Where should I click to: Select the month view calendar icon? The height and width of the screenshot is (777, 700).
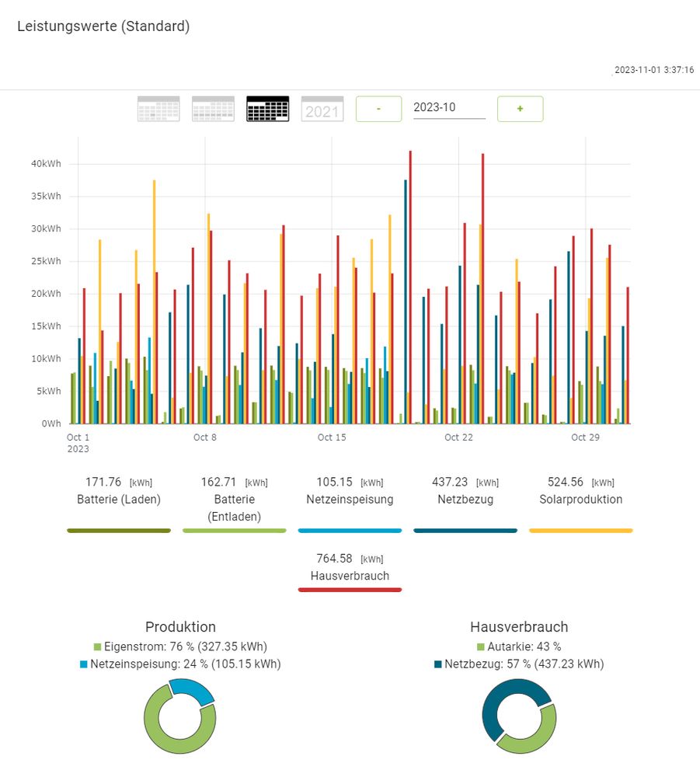(x=267, y=109)
